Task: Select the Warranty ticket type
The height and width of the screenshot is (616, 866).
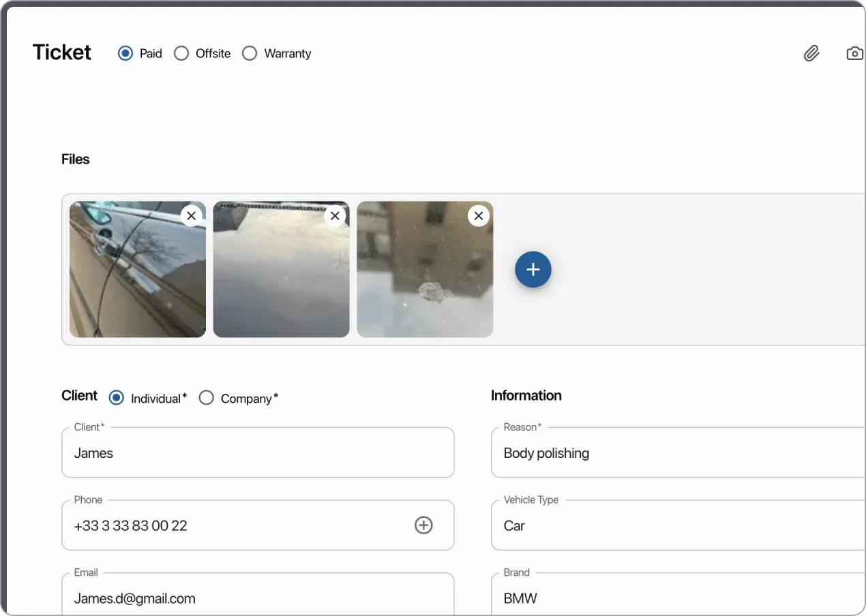Action: (x=250, y=52)
